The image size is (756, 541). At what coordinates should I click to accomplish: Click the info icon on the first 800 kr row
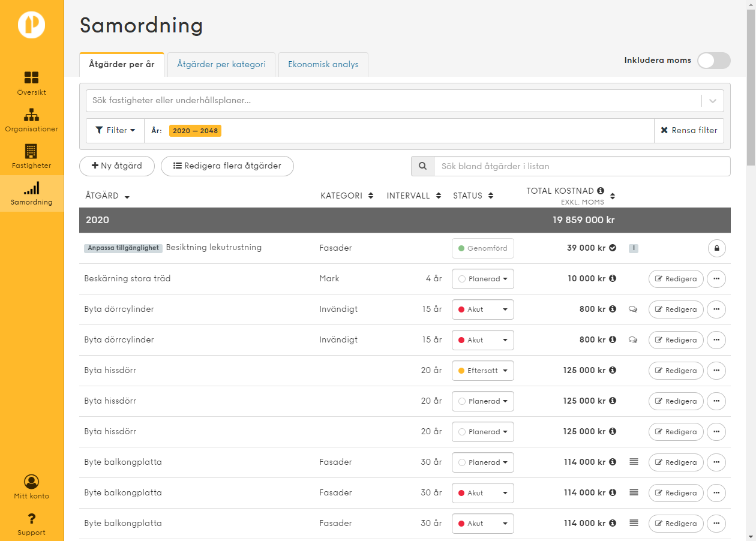pyautogui.click(x=613, y=309)
